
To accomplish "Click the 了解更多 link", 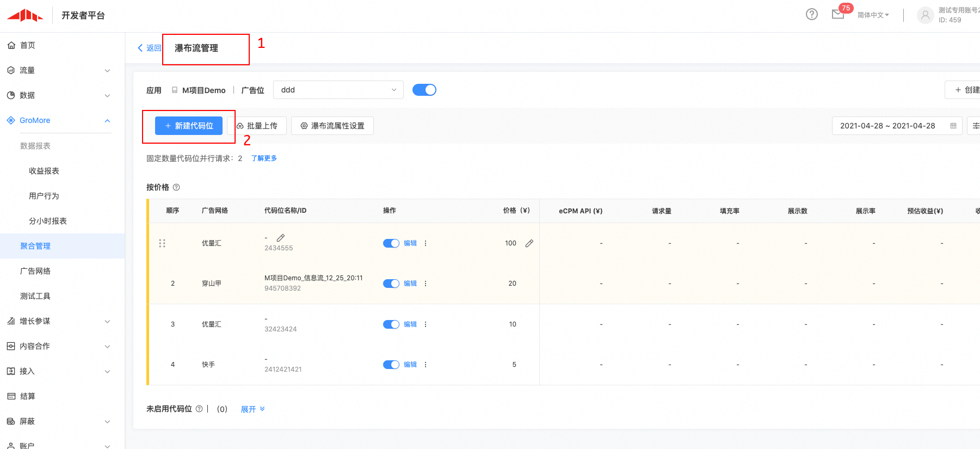I will click(264, 158).
